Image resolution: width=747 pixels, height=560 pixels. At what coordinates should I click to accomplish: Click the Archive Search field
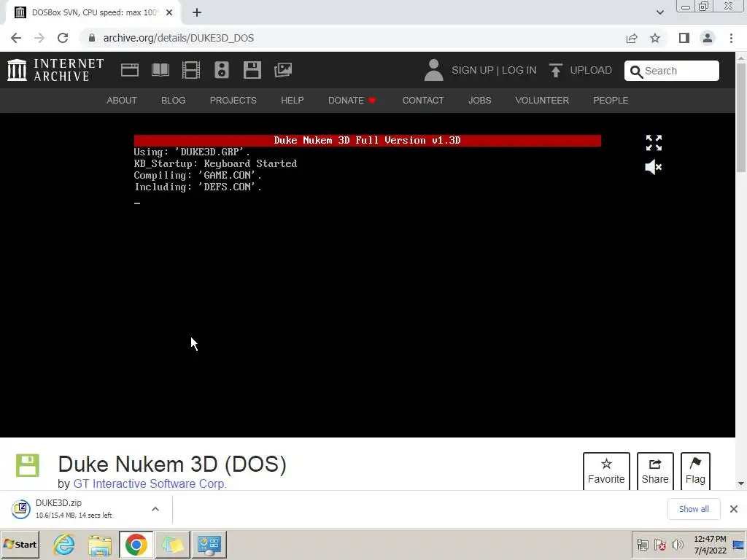672,71
